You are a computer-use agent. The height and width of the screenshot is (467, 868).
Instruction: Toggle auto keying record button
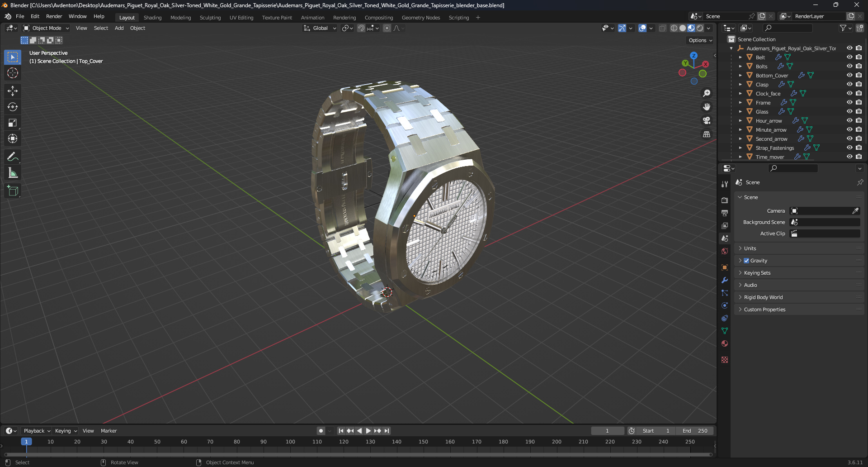click(321, 431)
